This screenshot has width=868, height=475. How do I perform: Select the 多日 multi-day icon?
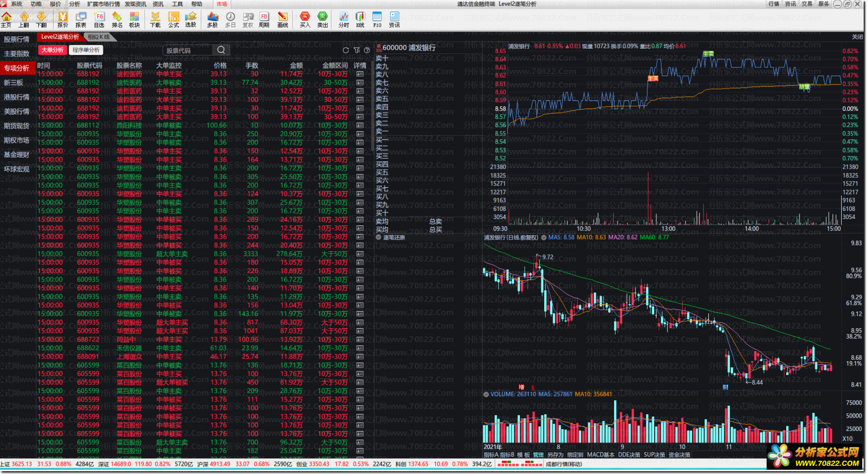(x=231, y=20)
